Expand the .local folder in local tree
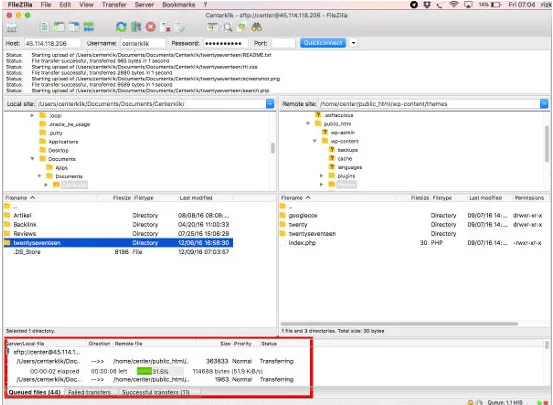553x405 pixels. point(32,115)
